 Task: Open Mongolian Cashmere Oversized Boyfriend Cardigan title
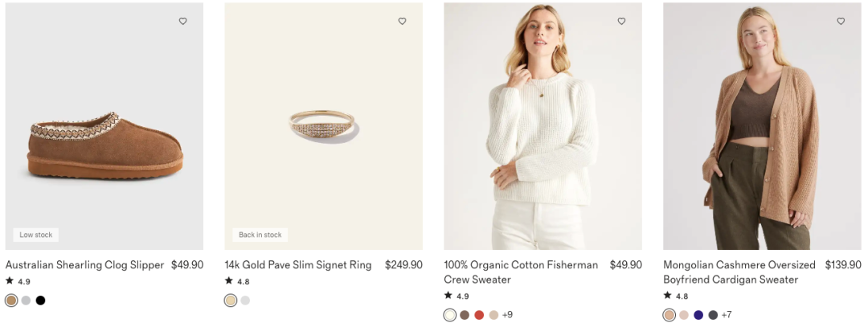click(x=739, y=272)
